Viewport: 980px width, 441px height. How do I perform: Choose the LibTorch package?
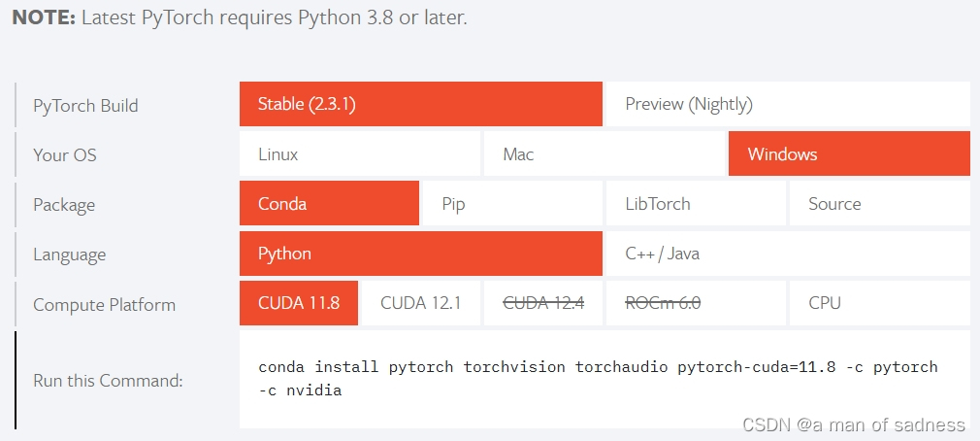[696, 203]
